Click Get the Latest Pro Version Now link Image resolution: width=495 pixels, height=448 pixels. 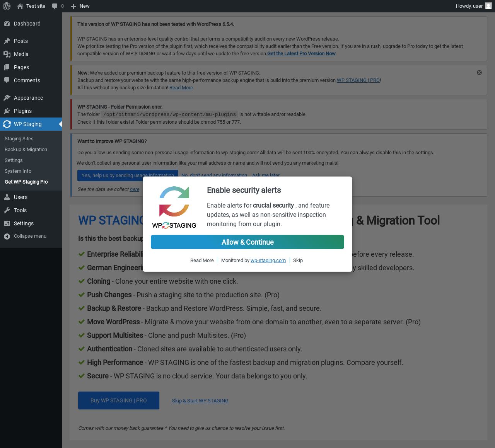(x=301, y=54)
